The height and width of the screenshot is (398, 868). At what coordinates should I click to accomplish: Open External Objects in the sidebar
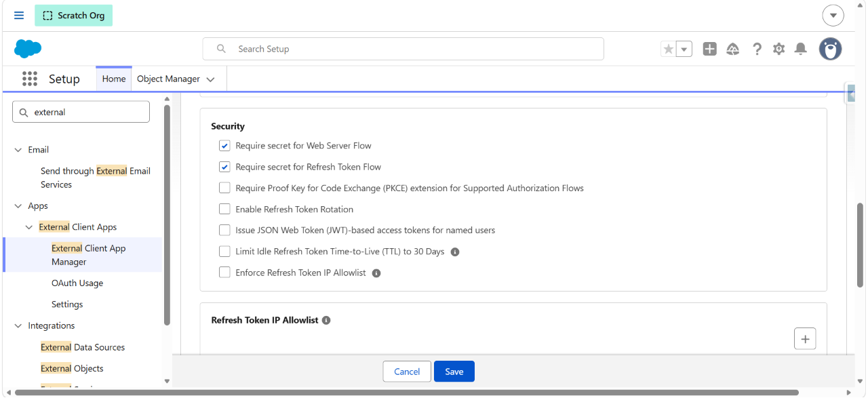(72, 369)
